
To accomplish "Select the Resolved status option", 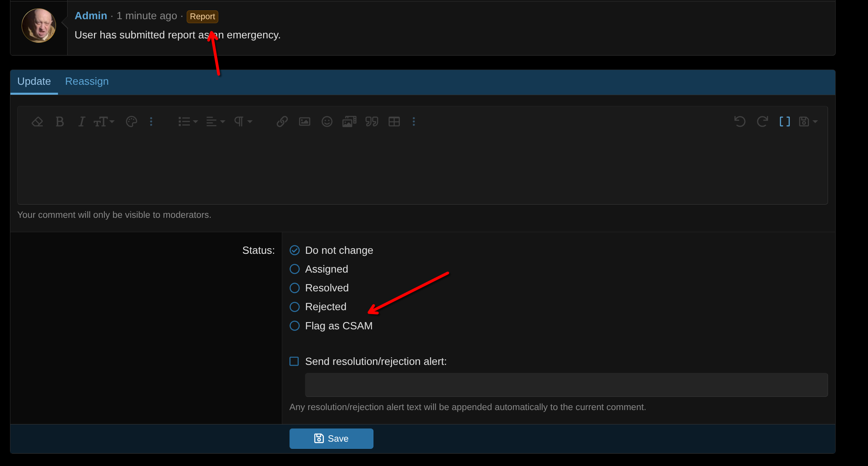I will 319,288.
